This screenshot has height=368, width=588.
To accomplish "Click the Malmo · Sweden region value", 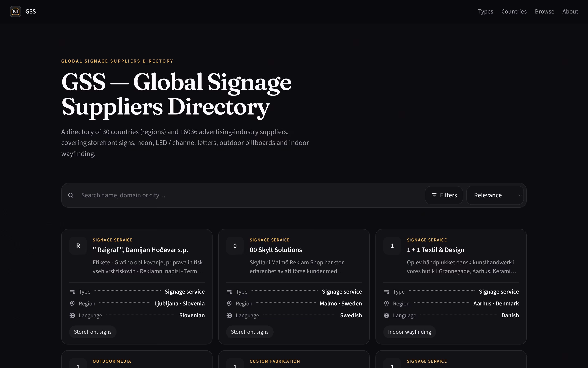I will (x=341, y=304).
